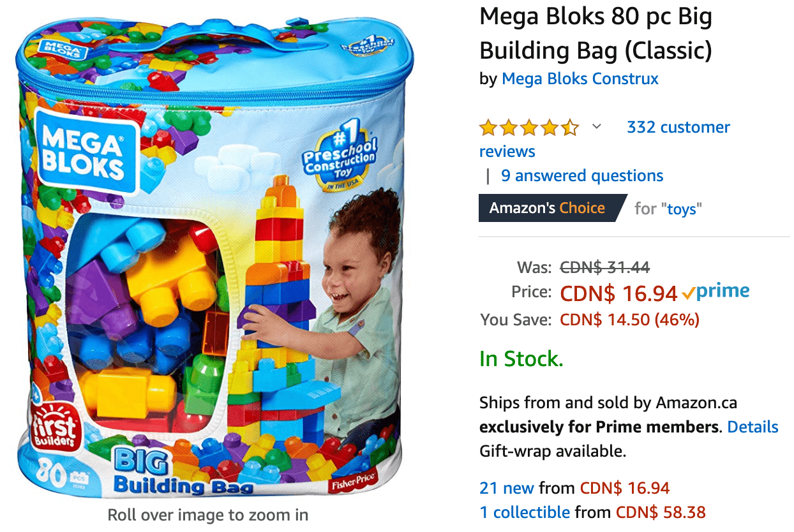Click the product title Mega Bloks 80 pc

[x=595, y=33]
